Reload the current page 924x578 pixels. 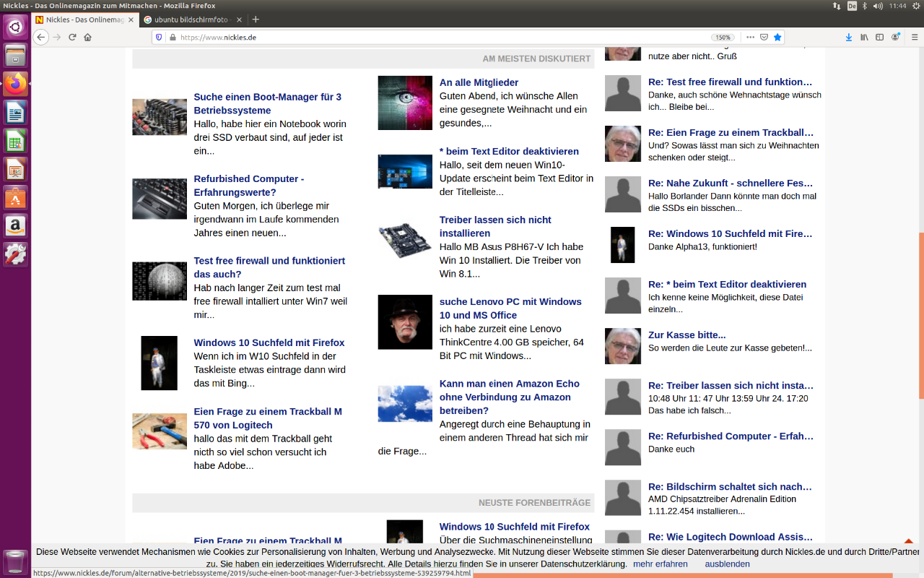(x=72, y=37)
